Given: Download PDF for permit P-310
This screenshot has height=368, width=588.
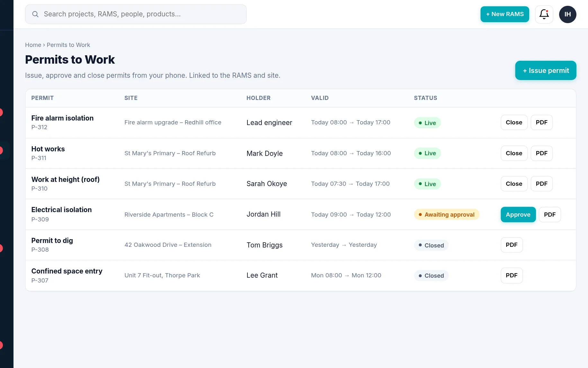Looking at the screenshot, I should click(542, 184).
